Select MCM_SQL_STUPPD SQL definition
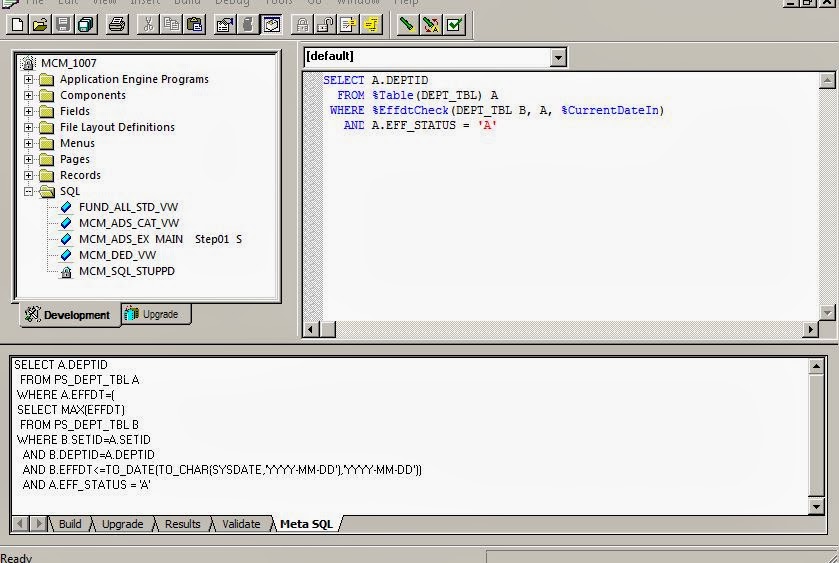Viewport: 839px width, 563px height. 127,271
